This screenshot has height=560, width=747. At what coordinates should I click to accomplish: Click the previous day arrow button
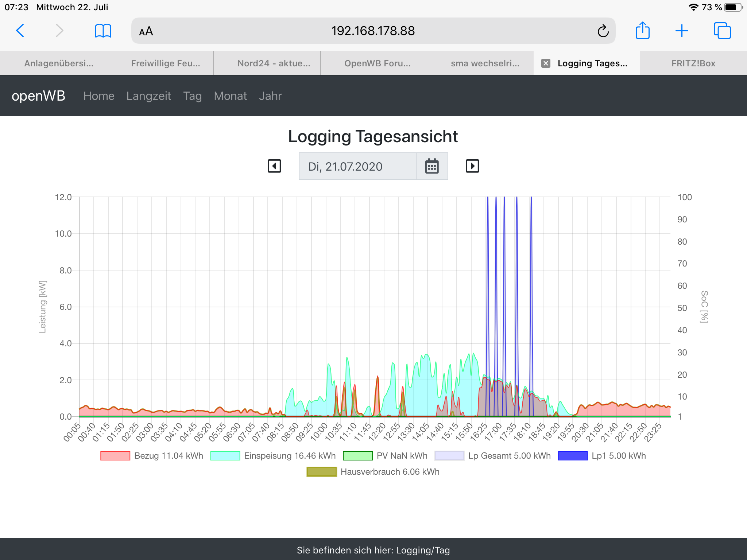pyautogui.click(x=274, y=166)
